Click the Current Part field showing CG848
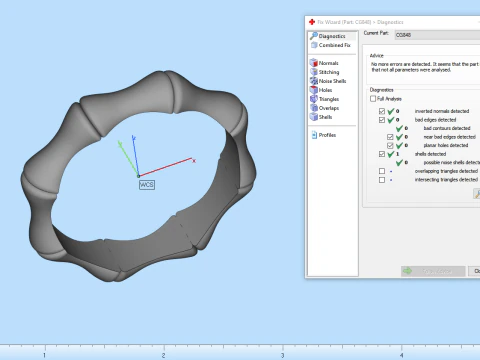Screen dimensions: 480x360 (x=437, y=35)
